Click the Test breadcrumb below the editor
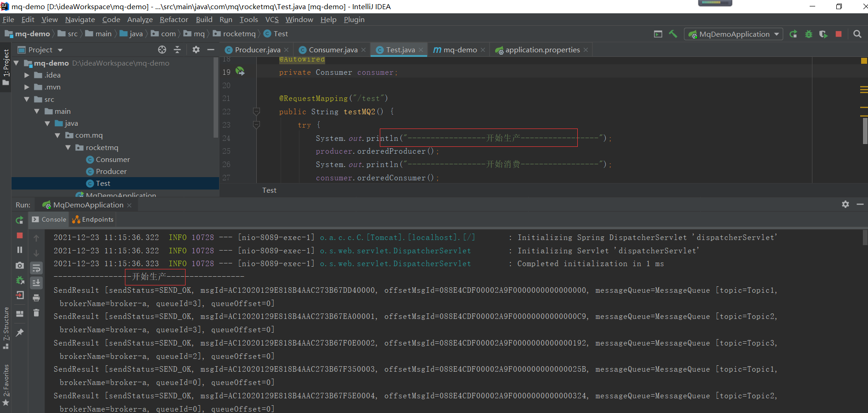Viewport: 868px width, 413px height. [x=269, y=190]
